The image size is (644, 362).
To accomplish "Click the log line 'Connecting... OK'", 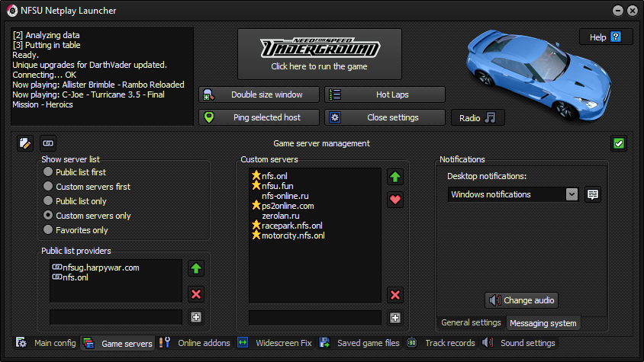I will [44, 75].
